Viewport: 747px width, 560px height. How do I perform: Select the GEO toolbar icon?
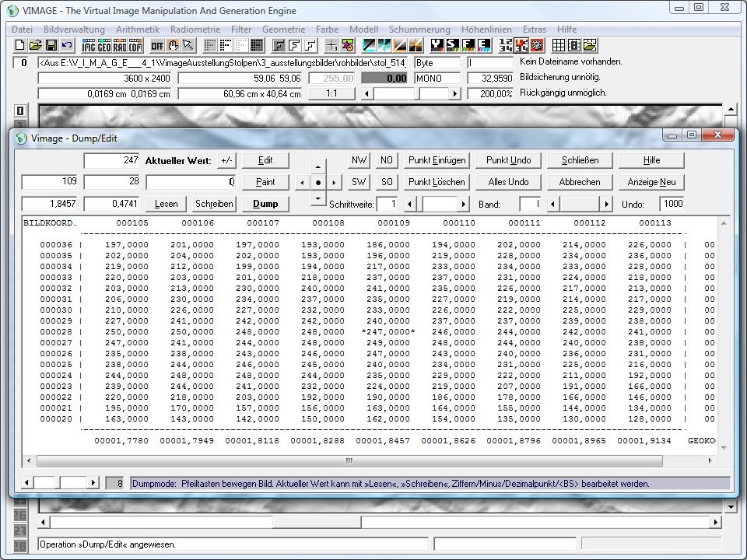point(104,45)
